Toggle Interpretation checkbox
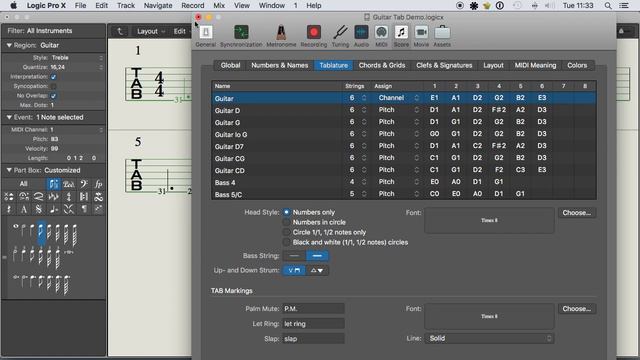640x360 pixels. pyautogui.click(x=53, y=77)
